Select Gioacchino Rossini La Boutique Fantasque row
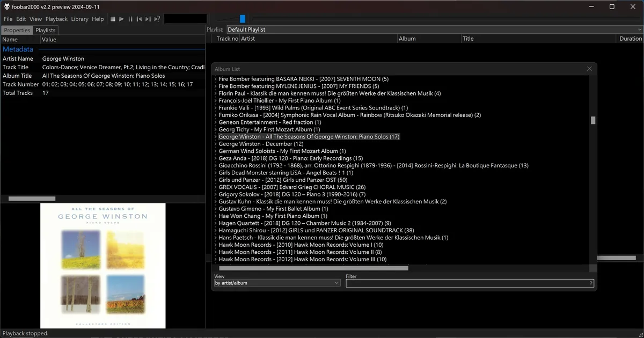Image resolution: width=644 pixels, height=338 pixels. [x=374, y=165]
